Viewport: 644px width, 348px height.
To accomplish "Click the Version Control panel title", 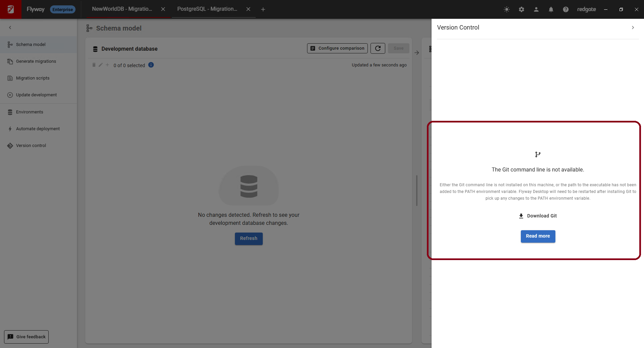I will coord(458,28).
